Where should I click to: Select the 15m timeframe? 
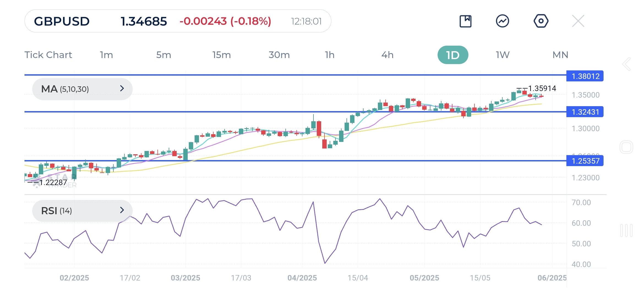click(x=222, y=55)
